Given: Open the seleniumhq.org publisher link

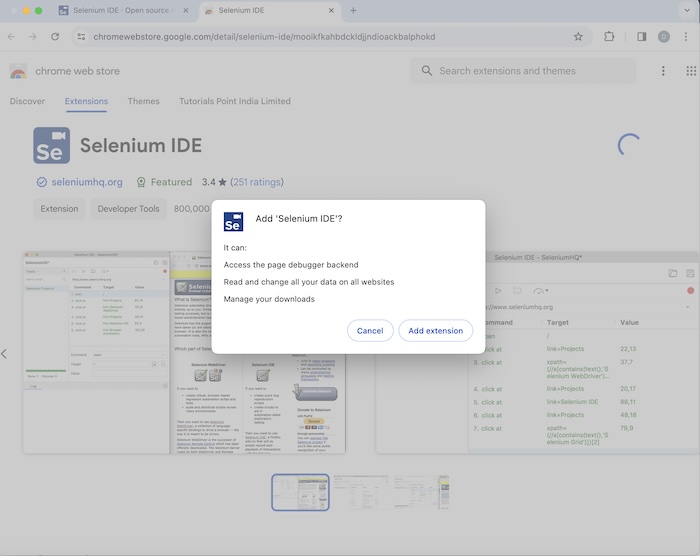Looking at the screenshot, I should click(87, 182).
